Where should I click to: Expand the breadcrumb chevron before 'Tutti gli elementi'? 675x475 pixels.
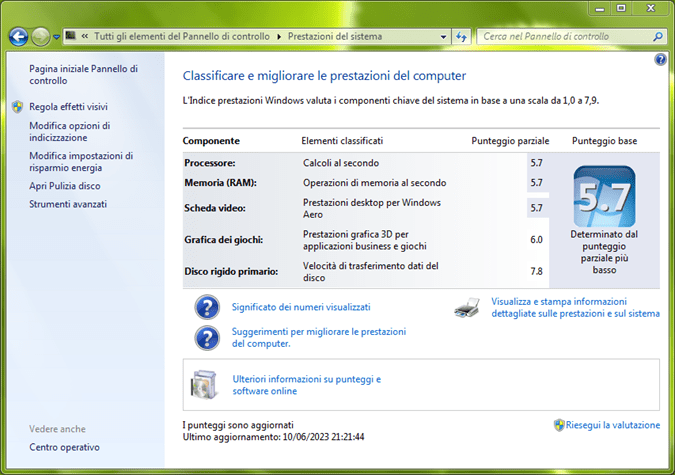tap(85, 37)
